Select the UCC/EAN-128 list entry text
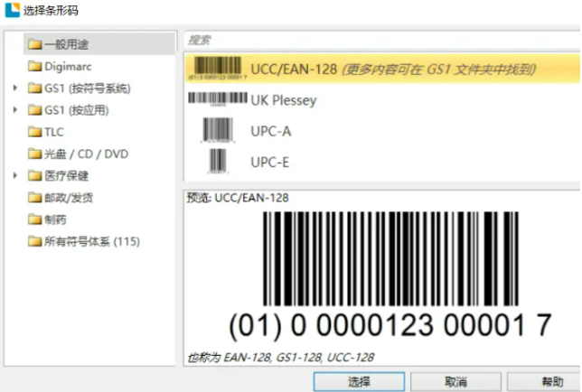Viewport: 582px width, 392px height. 393,69
